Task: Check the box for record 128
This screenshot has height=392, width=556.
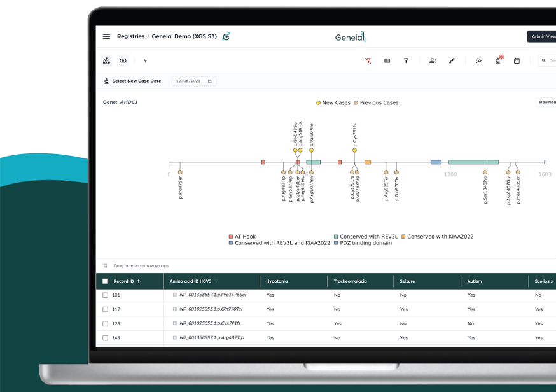Action: (x=105, y=323)
